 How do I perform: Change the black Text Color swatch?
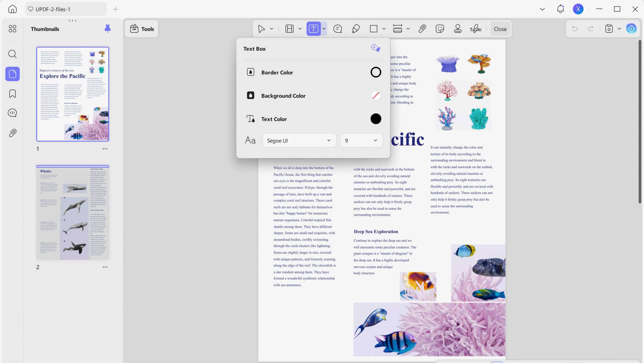pos(376,119)
